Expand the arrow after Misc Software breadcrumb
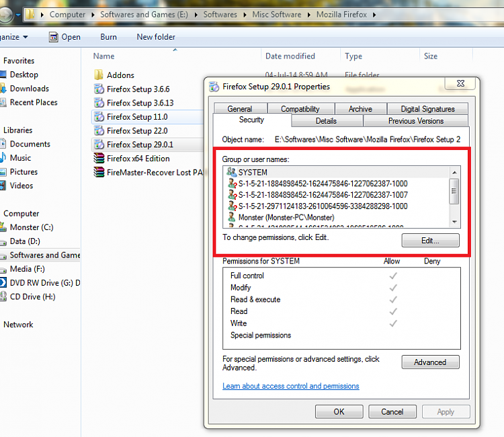Viewport: 504px width, 437px height. point(309,15)
